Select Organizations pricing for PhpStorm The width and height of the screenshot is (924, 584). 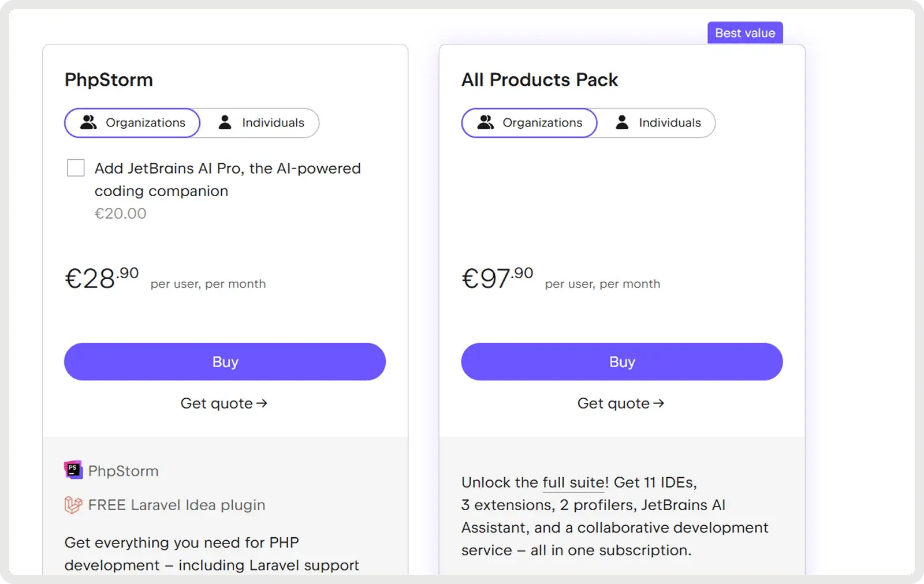133,123
